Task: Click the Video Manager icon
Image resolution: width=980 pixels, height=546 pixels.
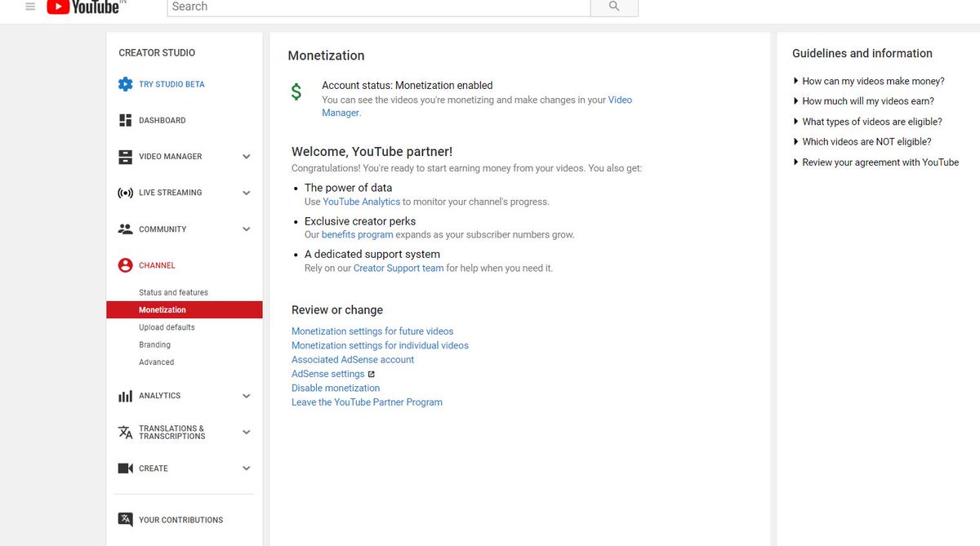Action: click(125, 157)
